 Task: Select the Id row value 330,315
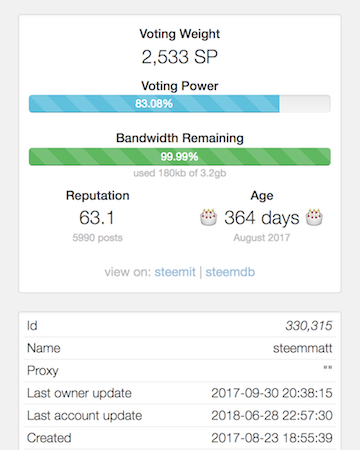click(309, 326)
